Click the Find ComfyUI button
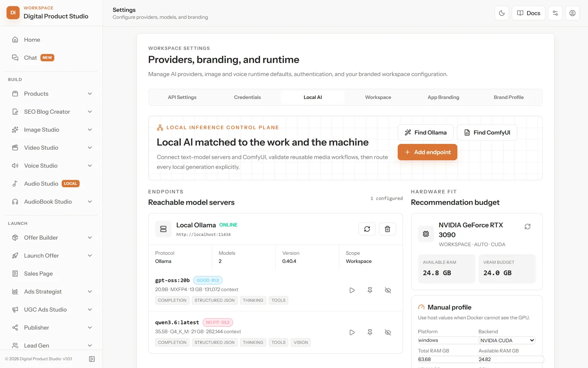588x368 pixels. [487, 132]
